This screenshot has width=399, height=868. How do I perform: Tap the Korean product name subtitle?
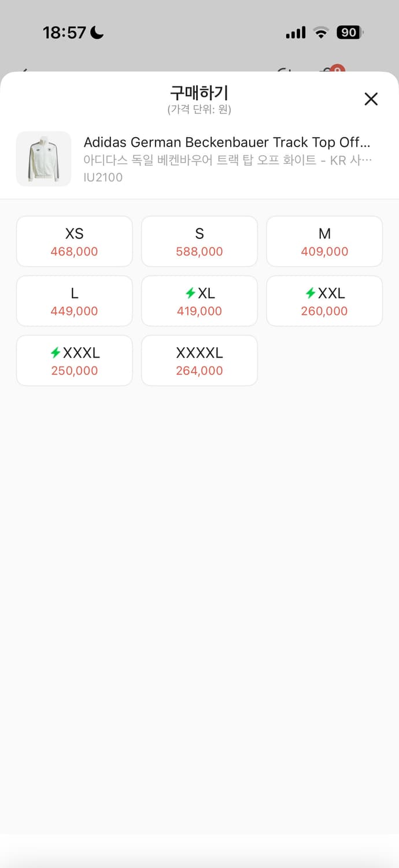pos(227,160)
